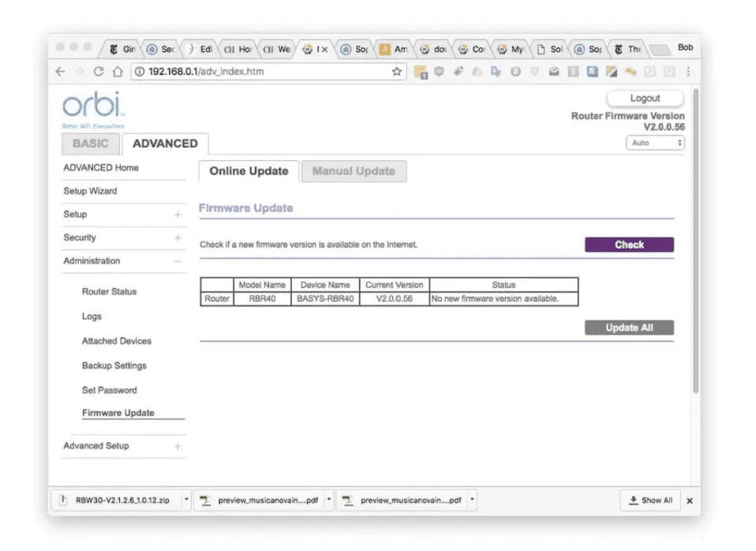Open options arrow for RBW30 zip download
This screenshot has height=551, width=756.
tap(186, 500)
